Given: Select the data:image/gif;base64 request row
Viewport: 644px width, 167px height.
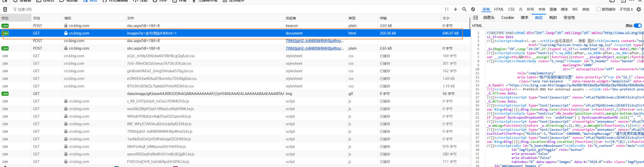Looking at the screenshot, I should [235, 94].
